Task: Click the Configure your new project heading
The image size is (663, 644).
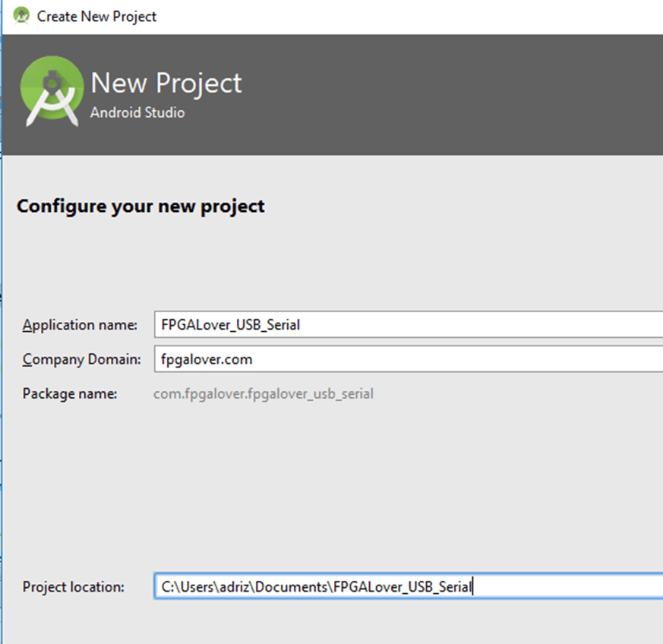Action: [x=140, y=206]
